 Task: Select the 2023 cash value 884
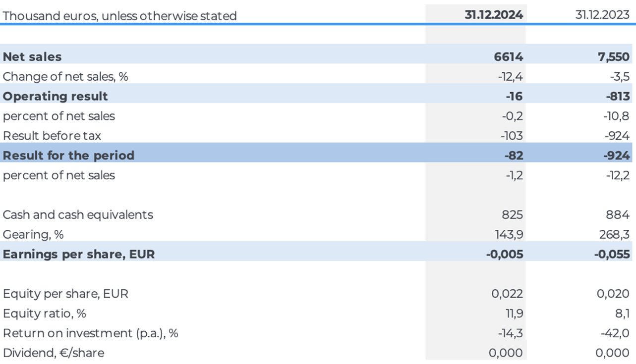618,215
